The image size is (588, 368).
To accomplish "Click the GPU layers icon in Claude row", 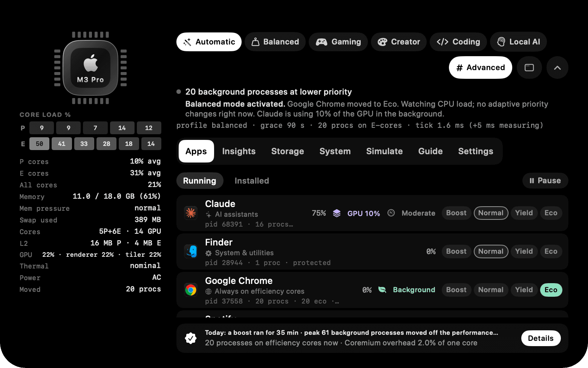I will (x=337, y=213).
